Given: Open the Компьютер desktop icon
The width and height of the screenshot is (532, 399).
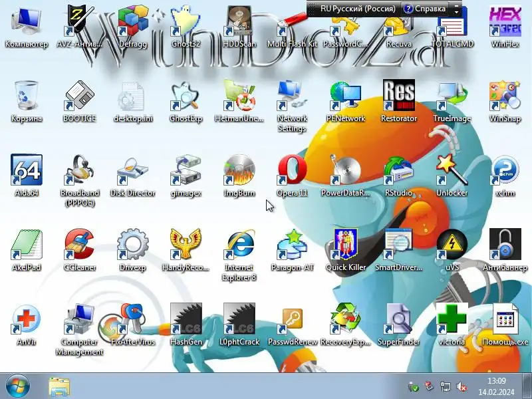Looking at the screenshot, I should point(27,27).
